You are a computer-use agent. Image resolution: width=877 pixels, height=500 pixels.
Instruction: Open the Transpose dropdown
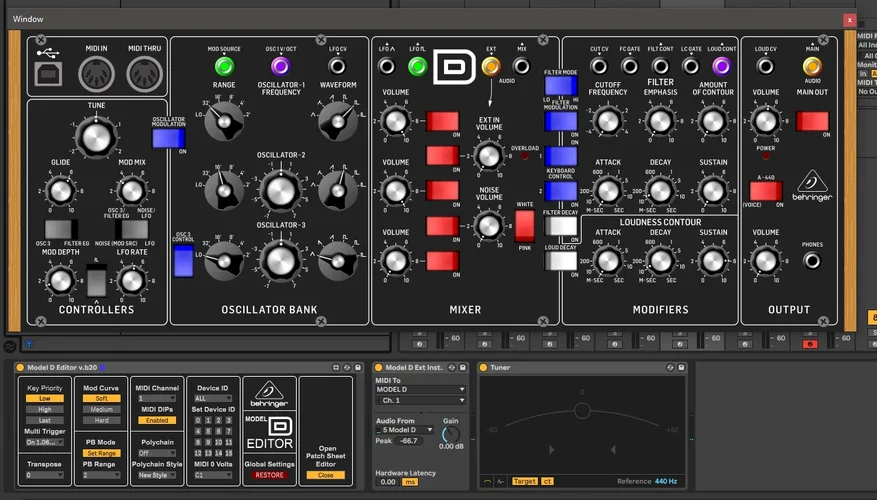point(45,475)
